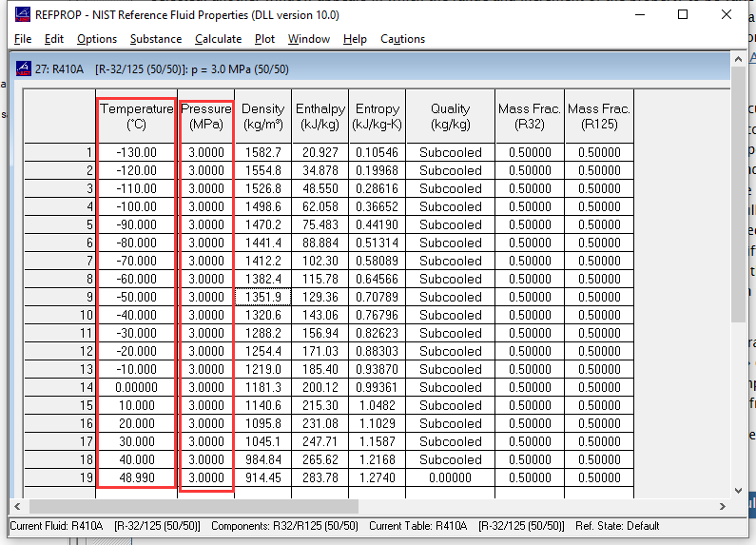Open the File menu
Viewport: 756px width, 545px height.
pos(23,39)
